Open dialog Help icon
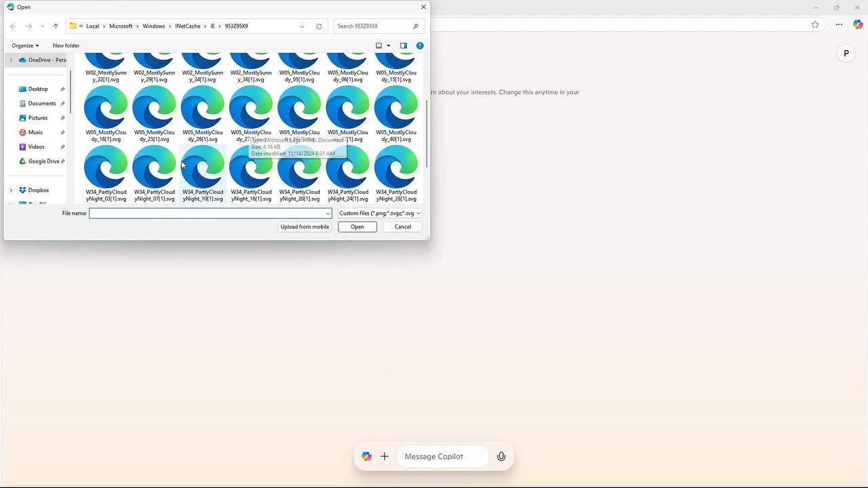This screenshot has width=868, height=488. [420, 45]
